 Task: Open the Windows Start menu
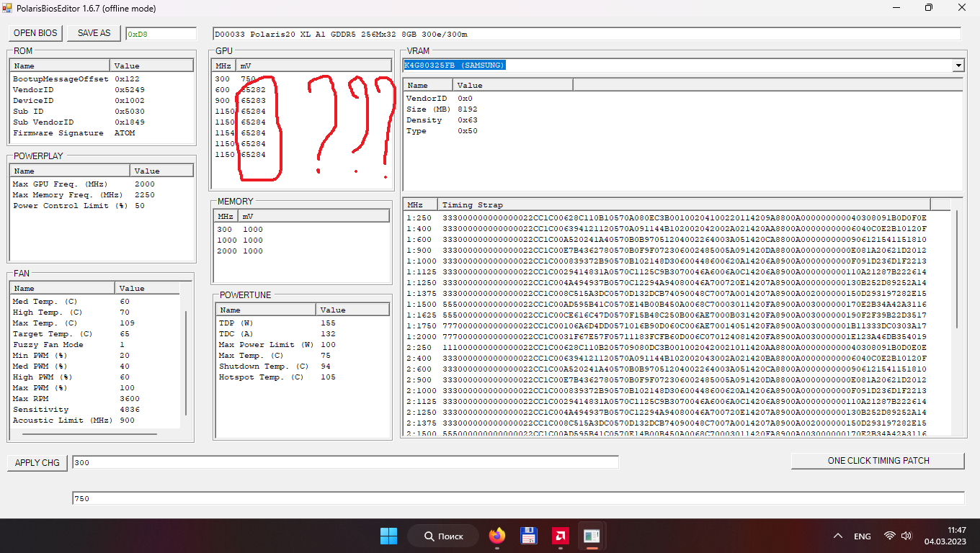point(388,536)
